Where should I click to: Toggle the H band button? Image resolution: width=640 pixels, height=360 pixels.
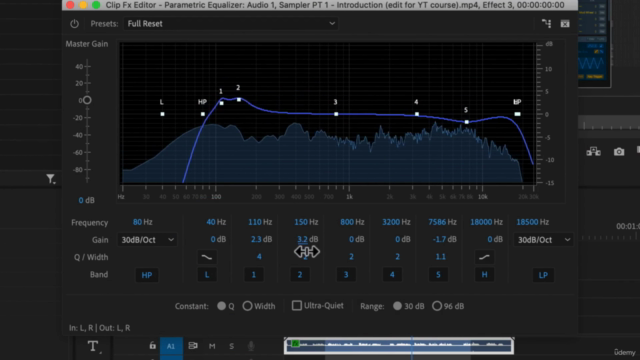(x=484, y=275)
